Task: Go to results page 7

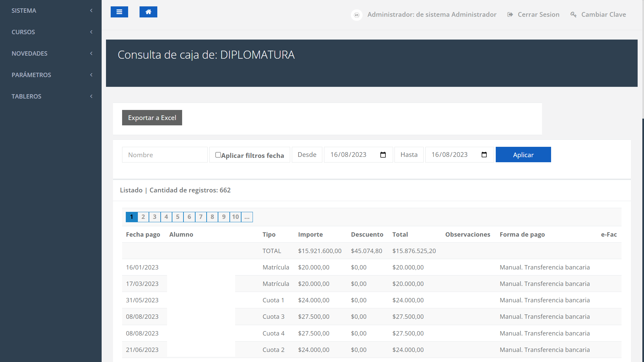Action: (x=201, y=217)
